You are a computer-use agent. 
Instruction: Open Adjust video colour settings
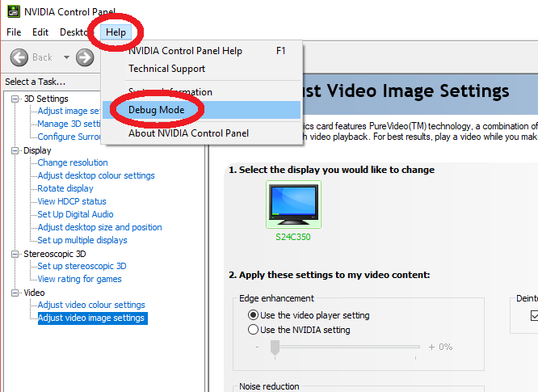click(x=91, y=305)
